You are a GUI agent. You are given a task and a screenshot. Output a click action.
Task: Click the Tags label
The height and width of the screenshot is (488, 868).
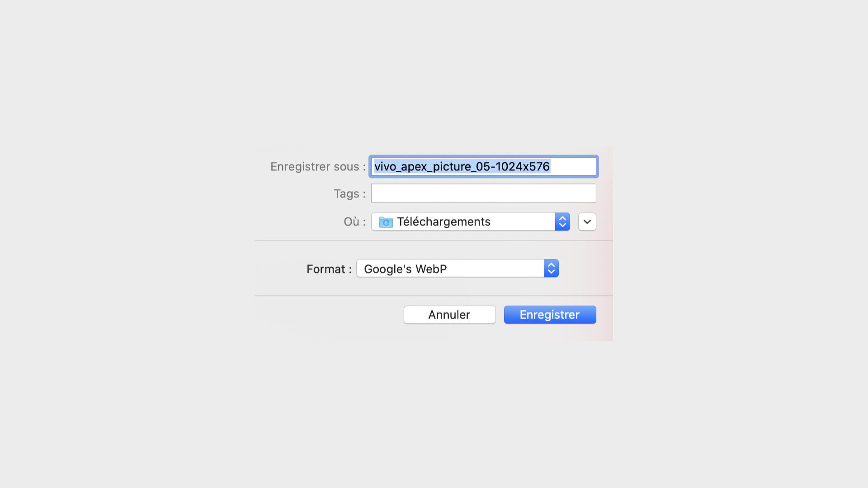349,194
